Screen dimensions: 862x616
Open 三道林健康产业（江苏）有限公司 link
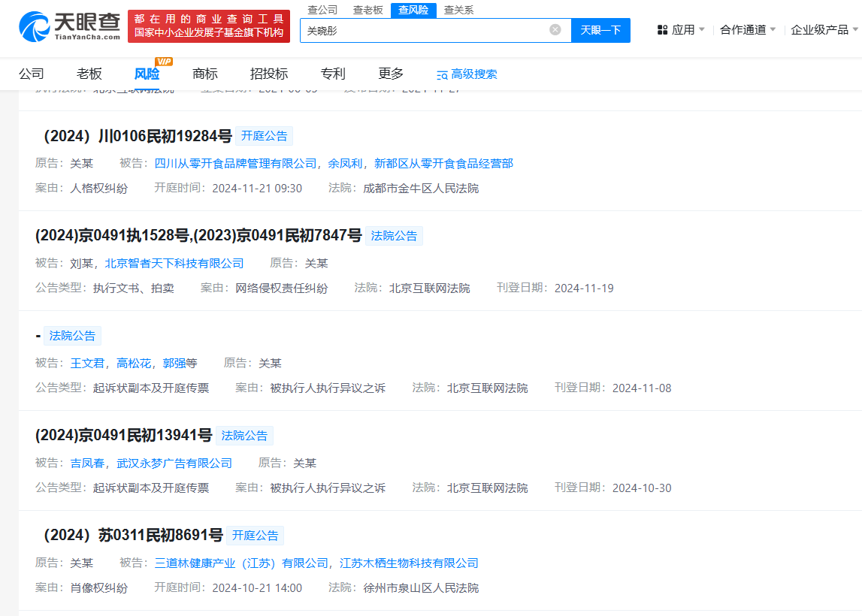click(241, 563)
